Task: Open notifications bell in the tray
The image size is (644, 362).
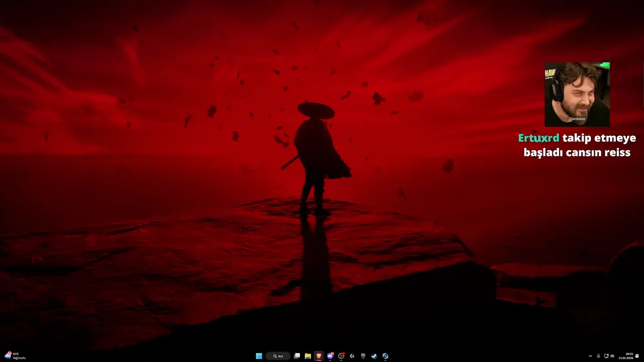Action: 637,356
